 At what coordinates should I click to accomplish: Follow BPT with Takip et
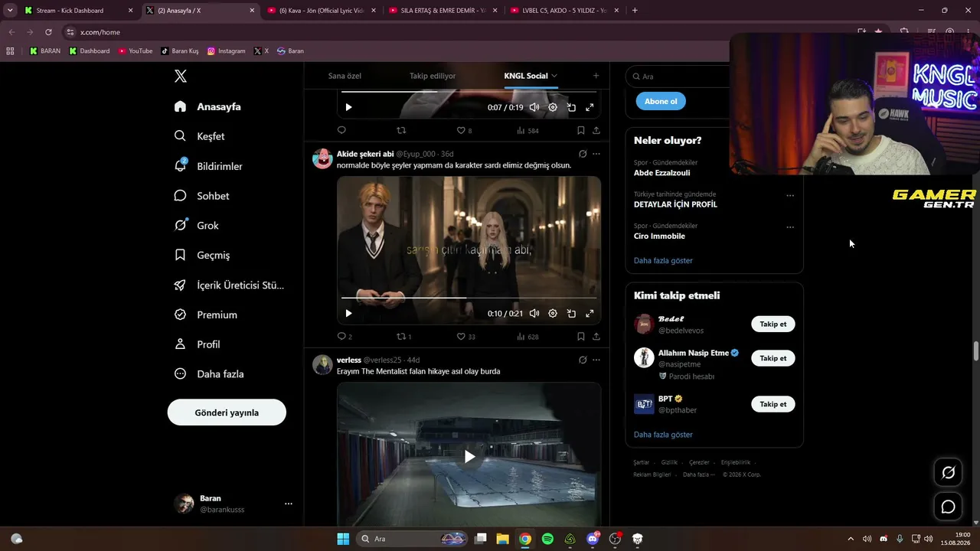(x=773, y=404)
